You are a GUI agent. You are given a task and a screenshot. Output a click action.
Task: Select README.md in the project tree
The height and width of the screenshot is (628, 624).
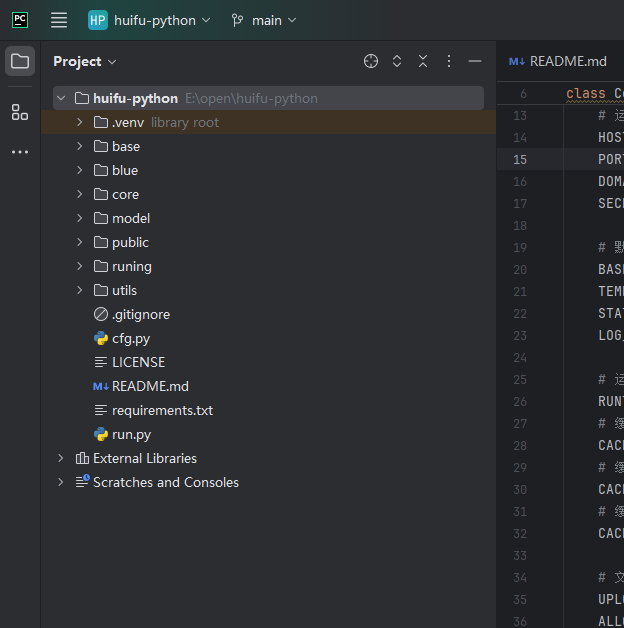click(150, 386)
